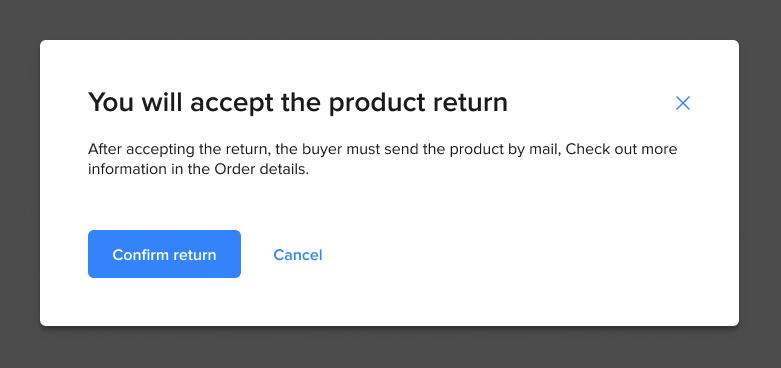
Task: Click the blue Confirm return button
Action: click(164, 254)
